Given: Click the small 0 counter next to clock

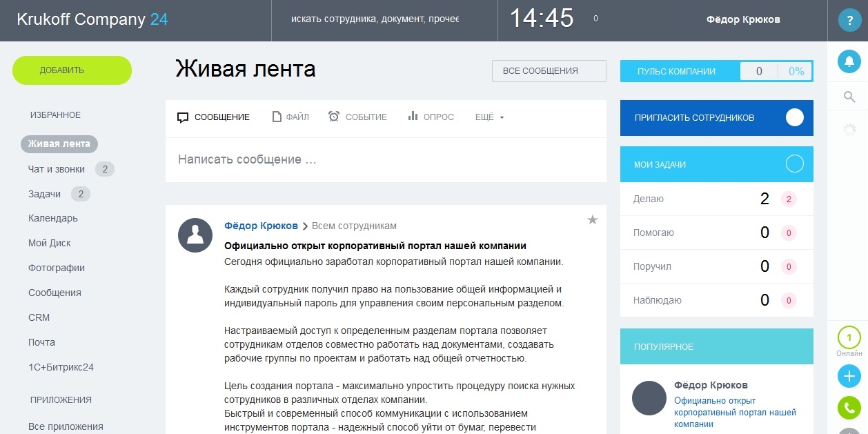Looking at the screenshot, I should click(595, 19).
